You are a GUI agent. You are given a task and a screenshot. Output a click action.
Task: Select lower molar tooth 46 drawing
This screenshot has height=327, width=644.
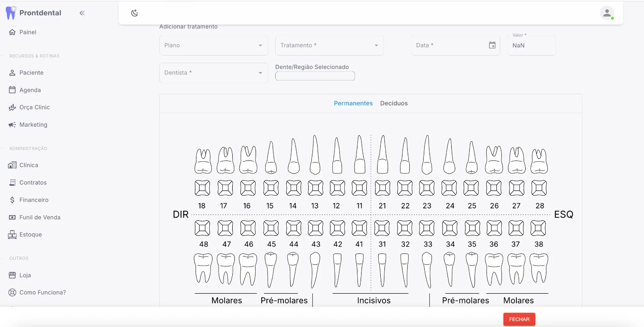pos(248,269)
